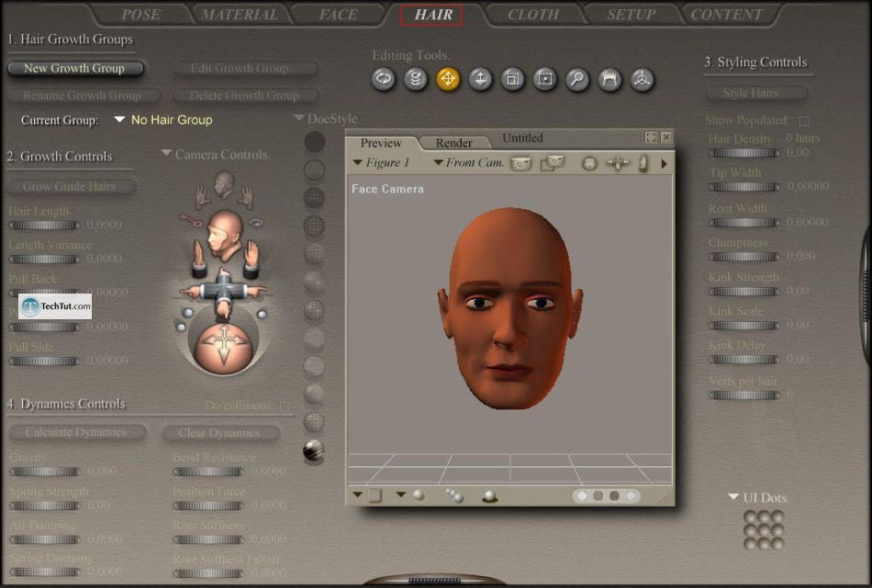Open the UI Dots dropdown arrow
Viewport: 872px width, 588px height.
733,496
